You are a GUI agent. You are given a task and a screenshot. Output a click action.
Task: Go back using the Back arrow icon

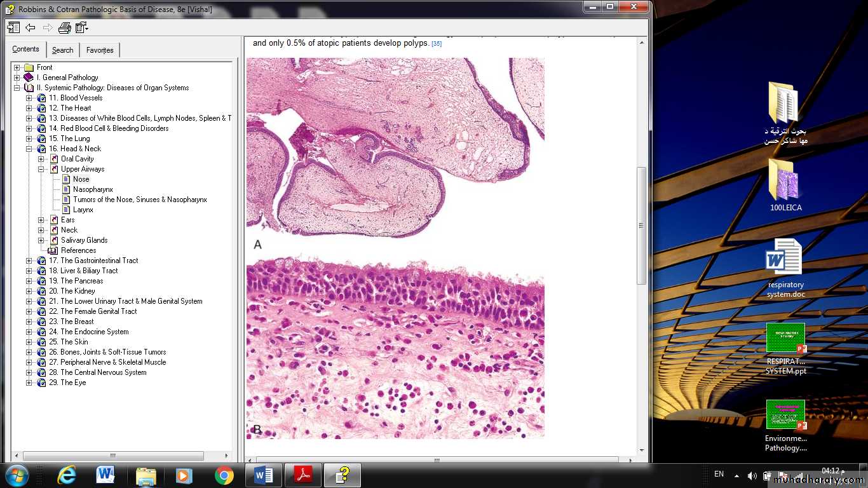coord(30,27)
